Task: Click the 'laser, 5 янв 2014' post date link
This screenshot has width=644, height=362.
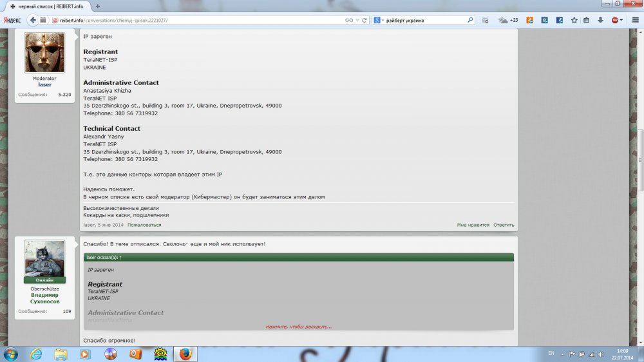Action: (x=104, y=225)
